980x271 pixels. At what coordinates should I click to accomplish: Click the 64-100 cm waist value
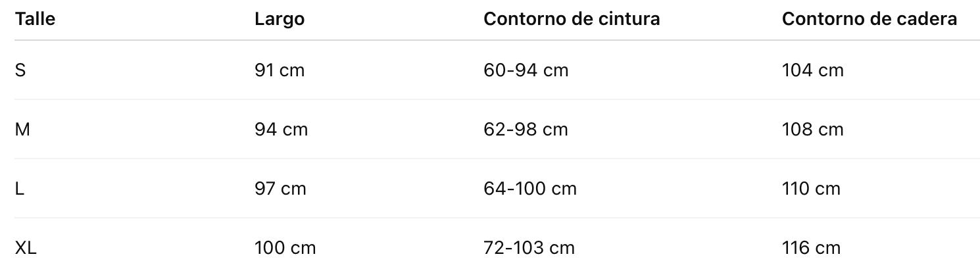530,189
